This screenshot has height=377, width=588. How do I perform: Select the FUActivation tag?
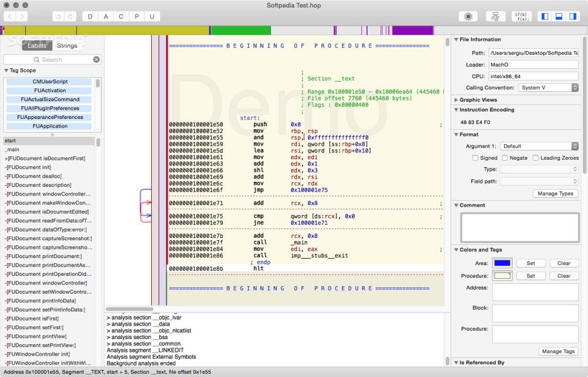[x=49, y=90]
